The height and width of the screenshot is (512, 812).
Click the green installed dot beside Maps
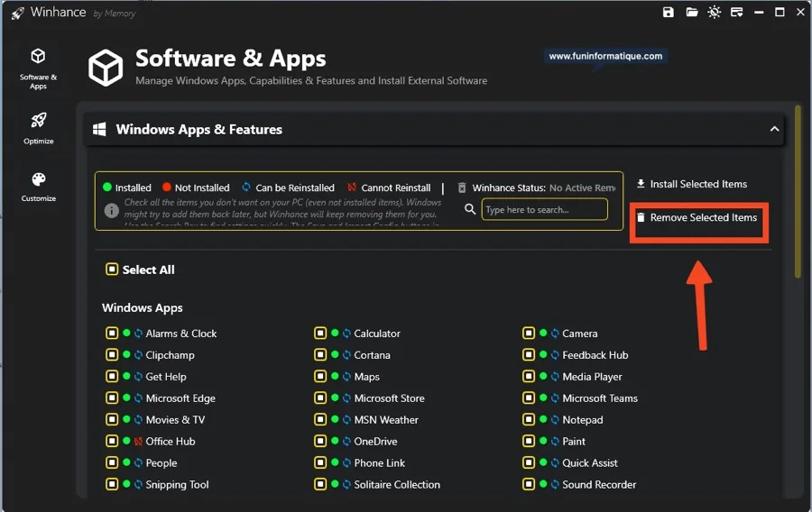[x=335, y=376]
